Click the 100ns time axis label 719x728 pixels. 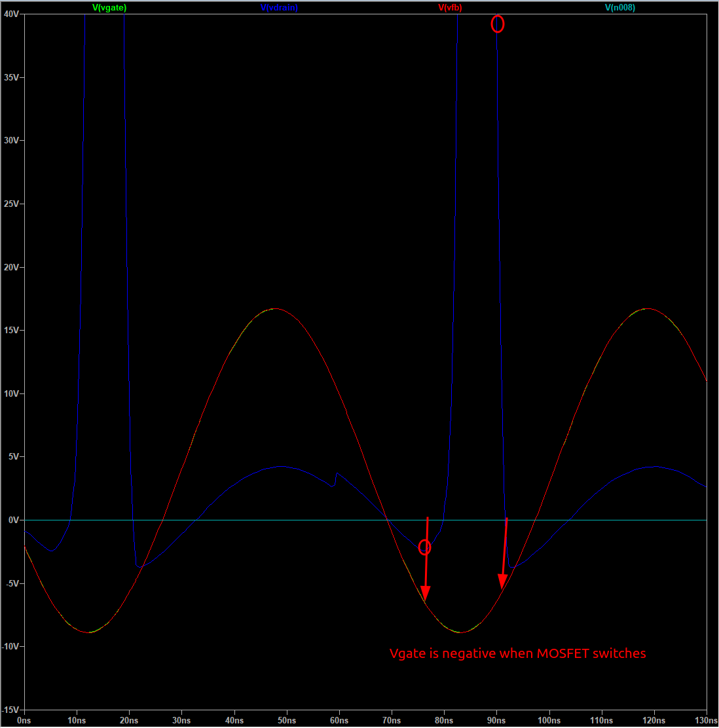click(x=549, y=720)
